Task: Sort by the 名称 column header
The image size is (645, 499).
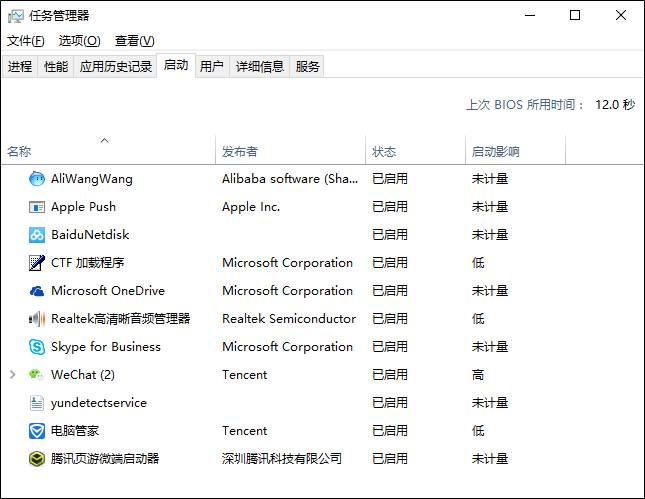Action: coord(109,151)
